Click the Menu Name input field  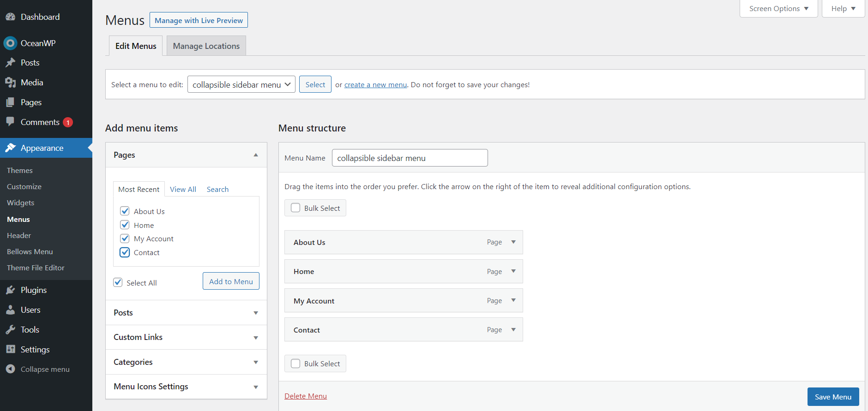pyautogui.click(x=410, y=158)
